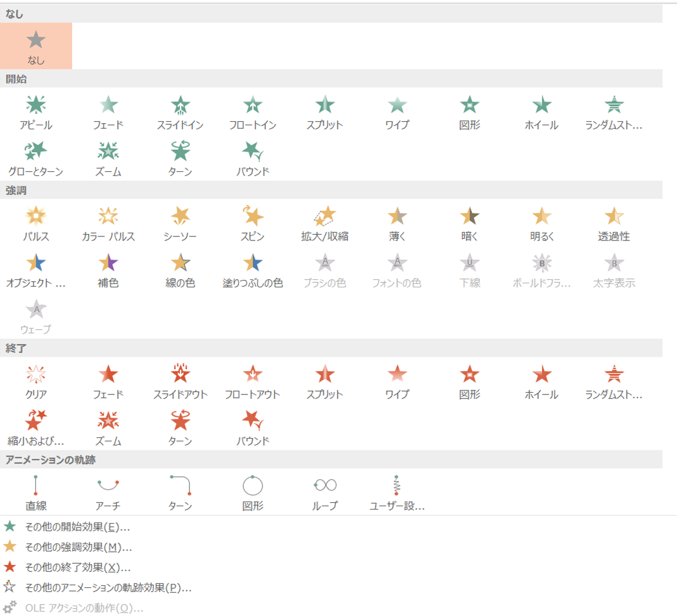Select the green バウンド entrance effect
This screenshot has height=616, width=677.
coord(252,159)
